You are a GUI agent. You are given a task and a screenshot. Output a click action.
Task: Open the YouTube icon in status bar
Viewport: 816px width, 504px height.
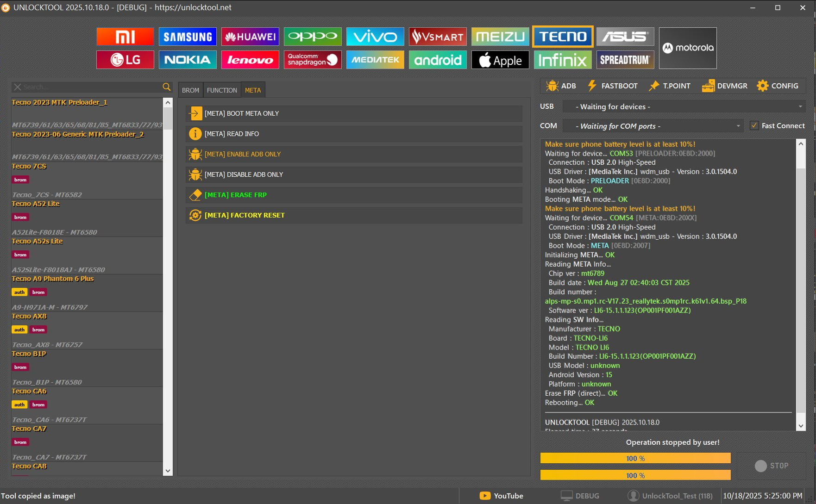[x=484, y=495]
